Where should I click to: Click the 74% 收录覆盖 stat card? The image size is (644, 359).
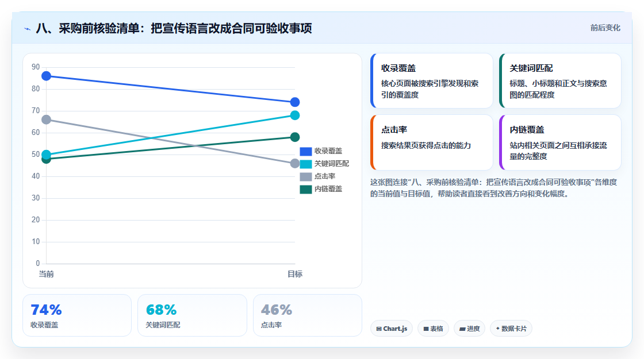[77, 315]
